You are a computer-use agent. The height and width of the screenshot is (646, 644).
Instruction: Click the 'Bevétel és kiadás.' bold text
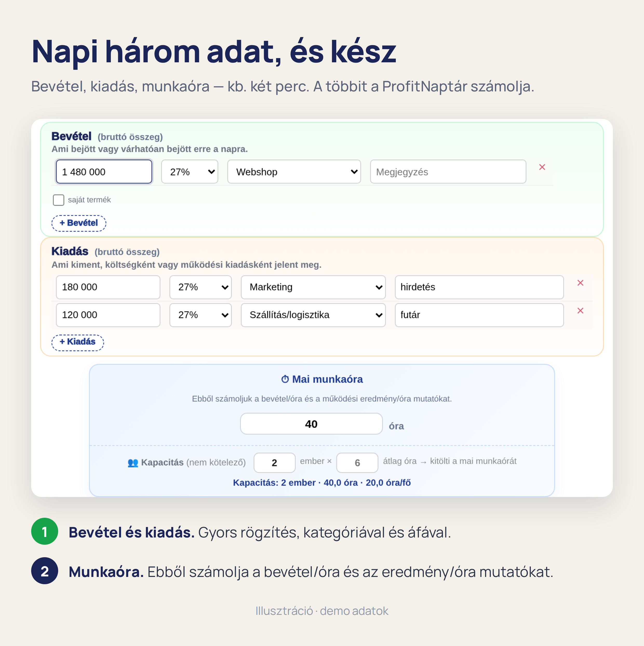point(131,533)
